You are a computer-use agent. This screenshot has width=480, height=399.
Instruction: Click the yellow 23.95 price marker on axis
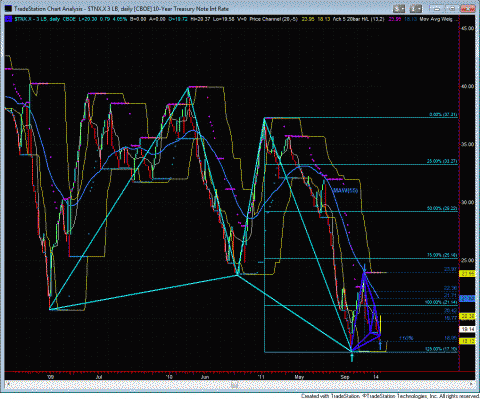click(467, 274)
